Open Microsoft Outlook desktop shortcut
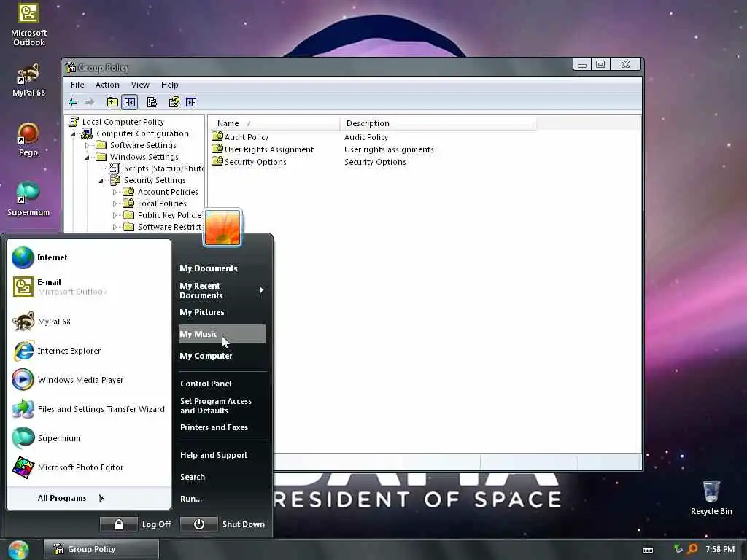Screen dimensions: 747x560 [28, 25]
